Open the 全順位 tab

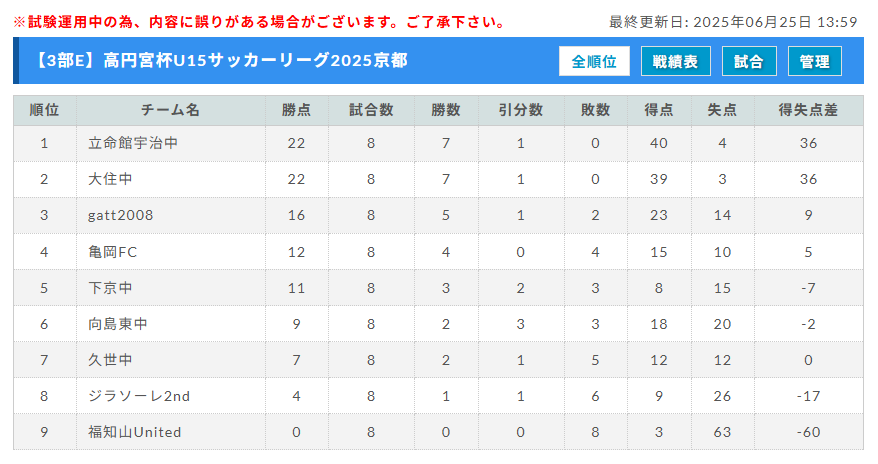click(x=594, y=61)
